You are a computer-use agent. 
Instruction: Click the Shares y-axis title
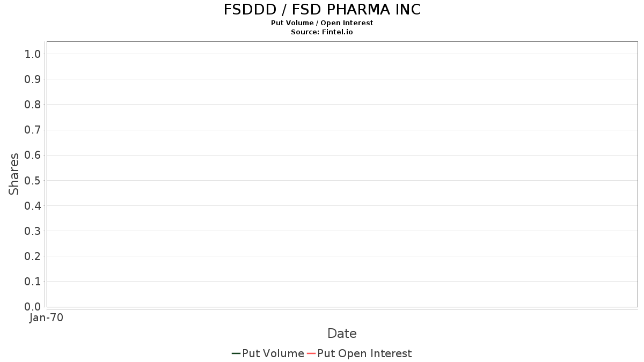click(14, 174)
